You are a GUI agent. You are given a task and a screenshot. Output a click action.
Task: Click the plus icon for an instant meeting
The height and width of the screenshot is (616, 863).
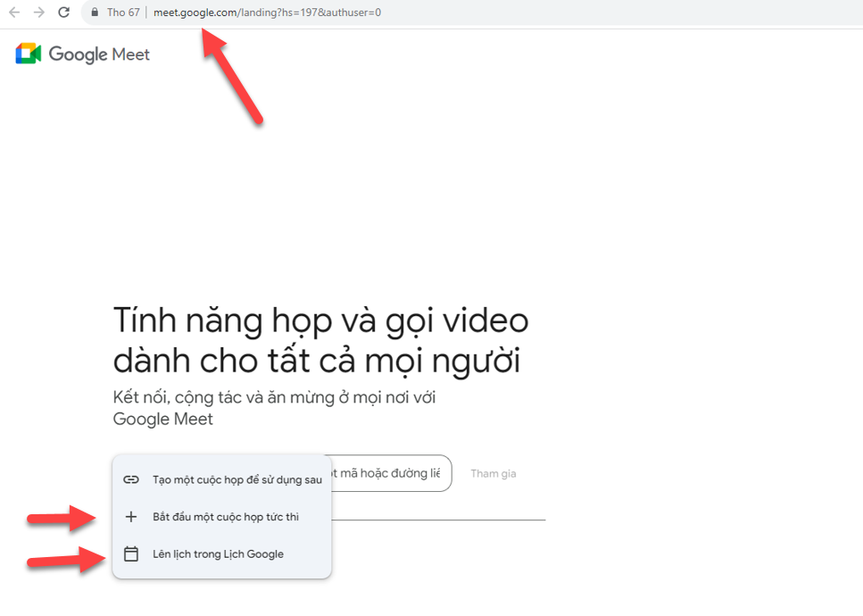(x=131, y=516)
